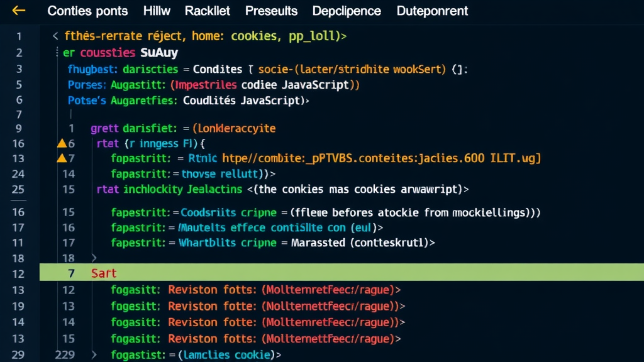The image size is (644, 362).
Task: Collapse the code block chevron at line 18
Action: click(x=93, y=258)
